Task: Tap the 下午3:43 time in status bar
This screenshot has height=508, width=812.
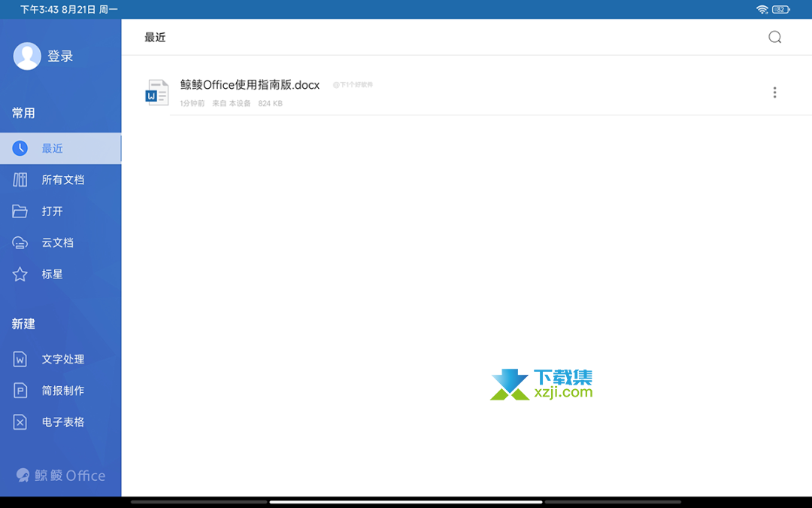Action: coord(39,9)
